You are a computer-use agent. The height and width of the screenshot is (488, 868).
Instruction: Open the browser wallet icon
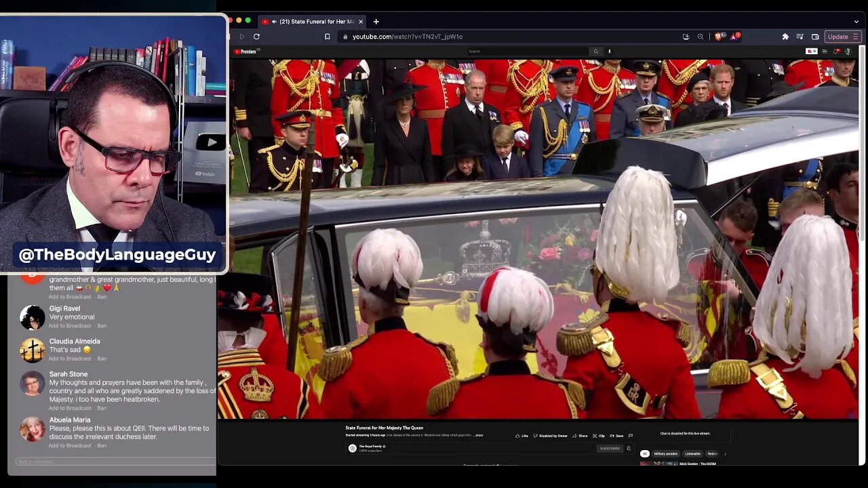click(x=815, y=37)
